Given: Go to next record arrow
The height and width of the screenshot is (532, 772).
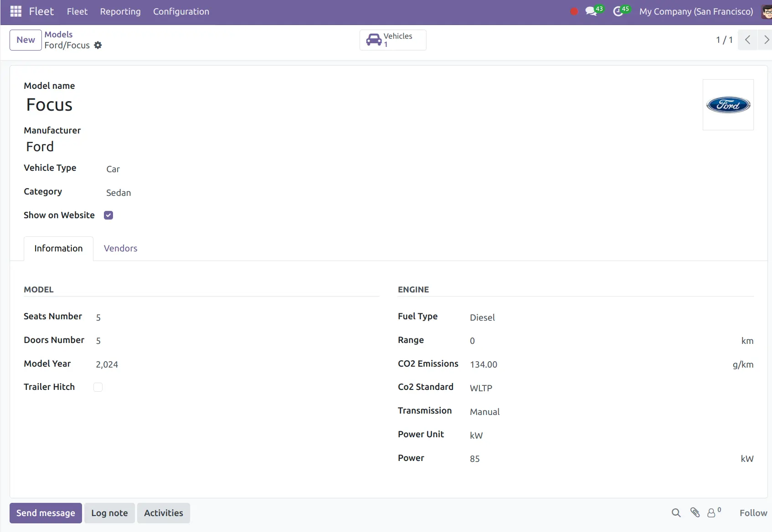Looking at the screenshot, I should pos(766,40).
